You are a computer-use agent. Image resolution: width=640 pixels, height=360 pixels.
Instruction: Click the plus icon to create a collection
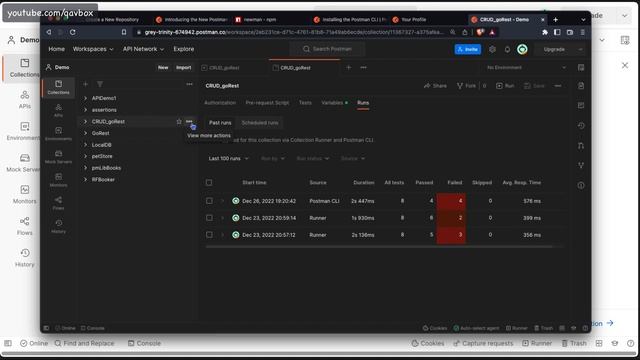(85, 84)
